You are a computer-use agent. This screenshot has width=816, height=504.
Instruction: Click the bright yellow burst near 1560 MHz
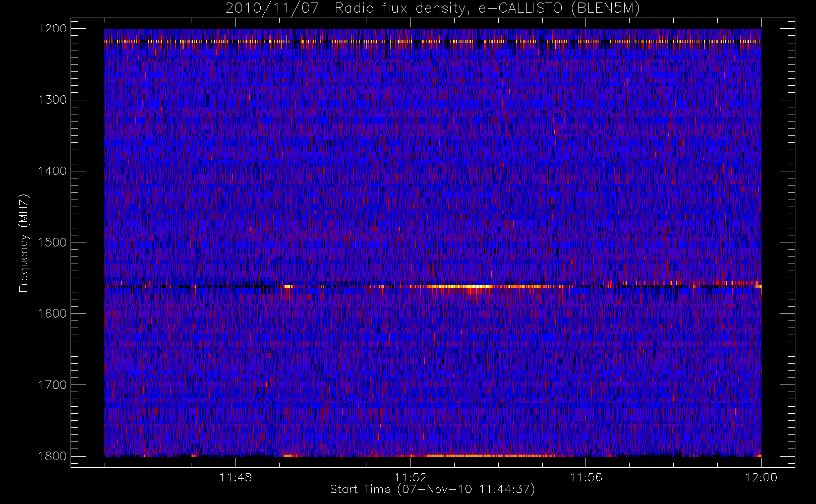point(459,287)
